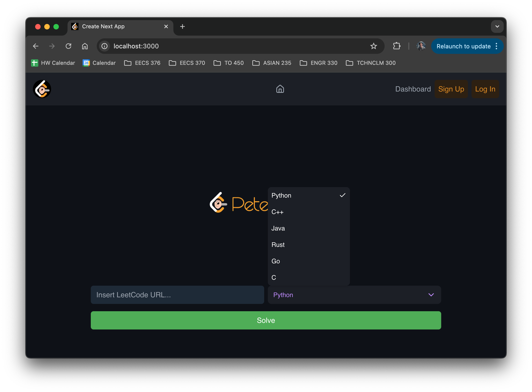Click the app logo in top-left navbar
This screenshot has height=392, width=532.
pyautogui.click(x=42, y=89)
